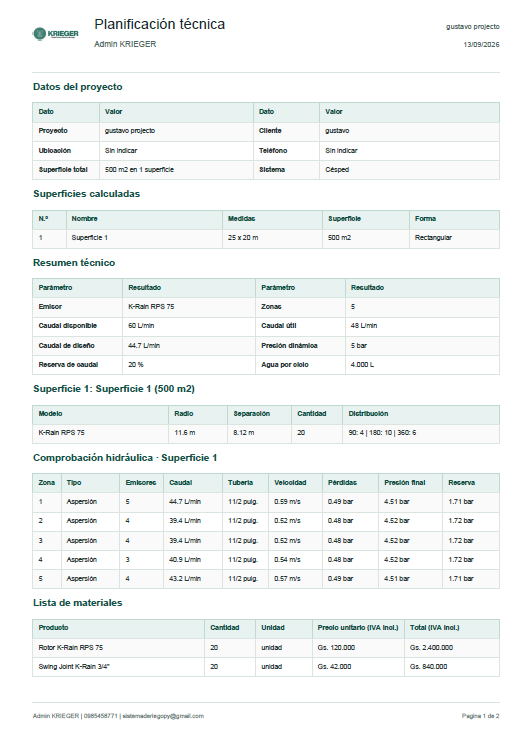This screenshot has height=736, width=529.
Task: Click 'Superficie 1: Superficie 1 (500 m2)' heading
Action: (114, 389)
